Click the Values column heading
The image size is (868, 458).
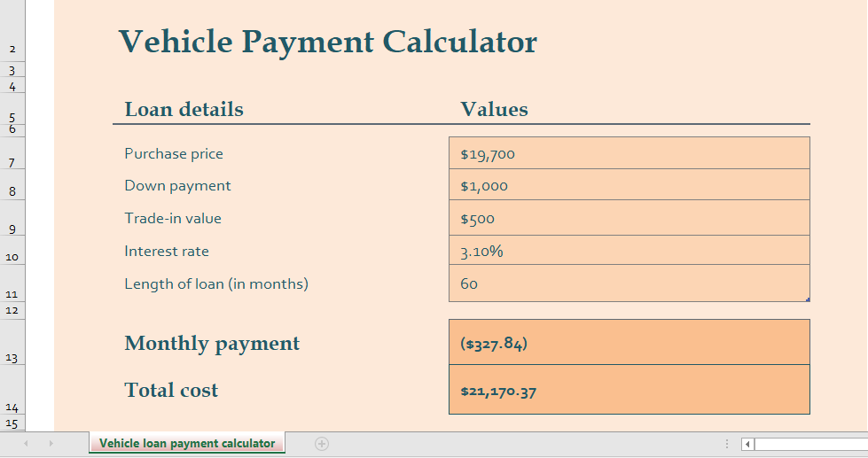494,109
